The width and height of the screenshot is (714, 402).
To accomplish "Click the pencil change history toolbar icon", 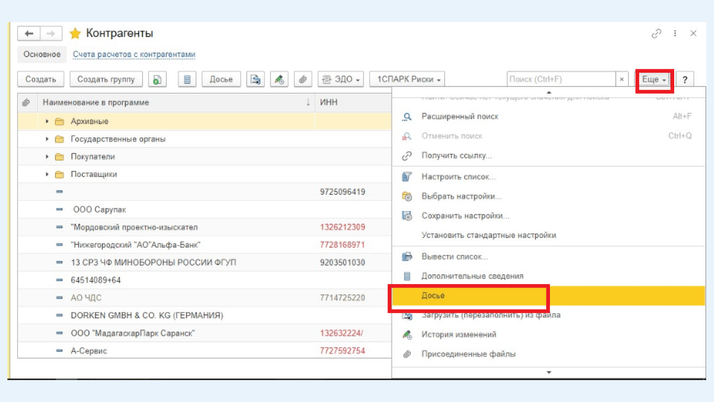I will (279, 79).
